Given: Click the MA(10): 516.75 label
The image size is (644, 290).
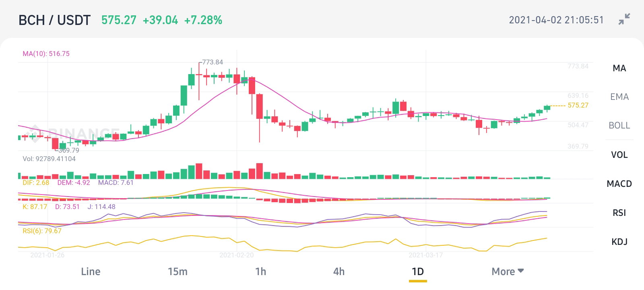Looking at the screenshot, I should pyautogui.click(x=46, y=54).
